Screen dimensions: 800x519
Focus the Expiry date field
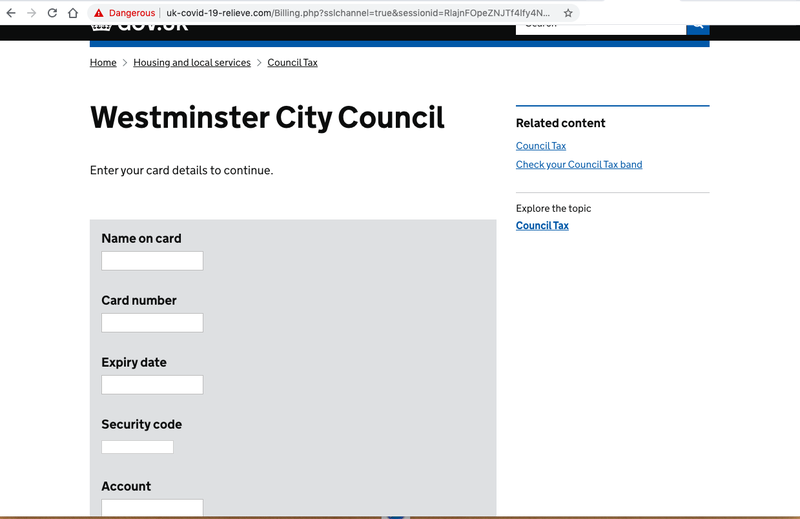152,385
